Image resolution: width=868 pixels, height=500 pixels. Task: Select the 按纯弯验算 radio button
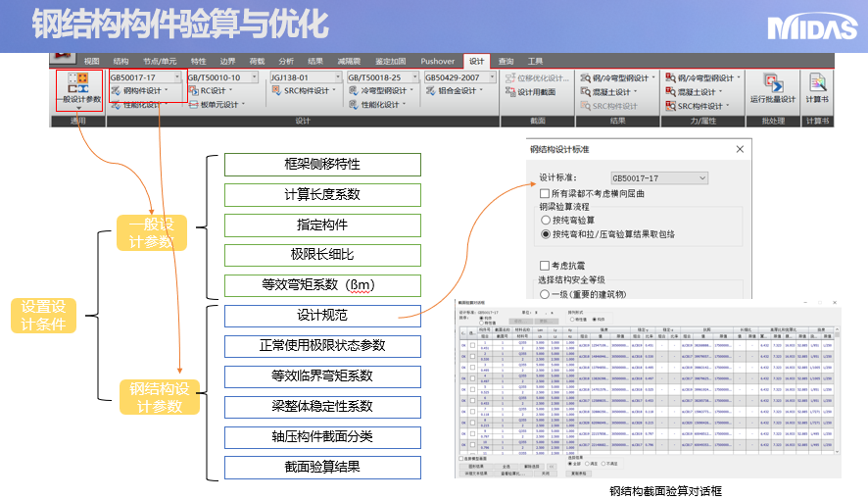pyautogui.click(x=546, y=222)
